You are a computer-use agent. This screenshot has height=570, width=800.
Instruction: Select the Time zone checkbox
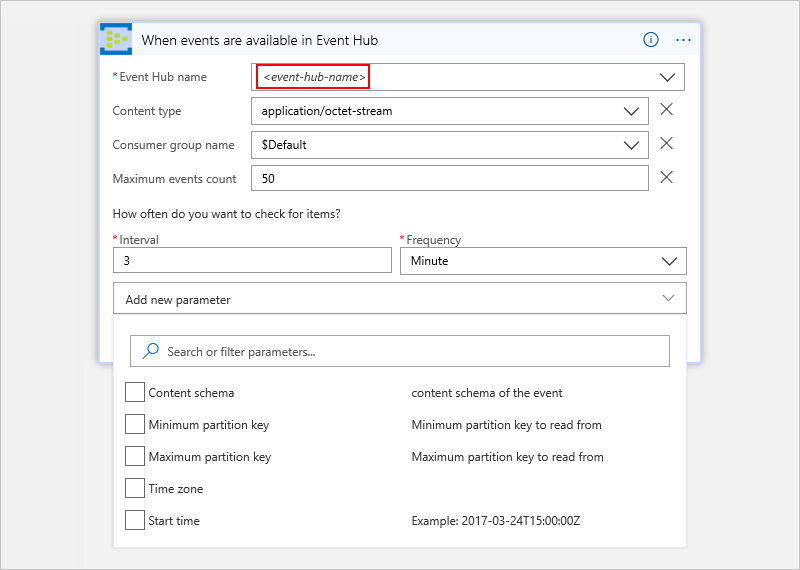click(x=135, y=489)
